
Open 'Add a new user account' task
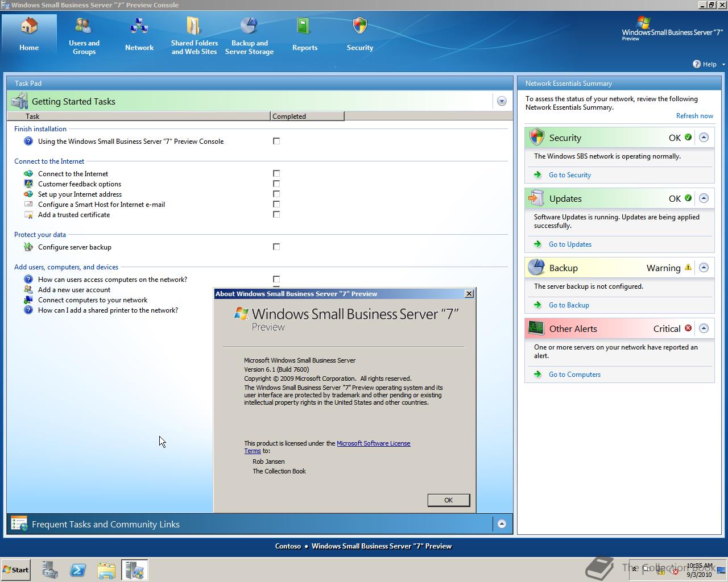[x=74, y=290]
